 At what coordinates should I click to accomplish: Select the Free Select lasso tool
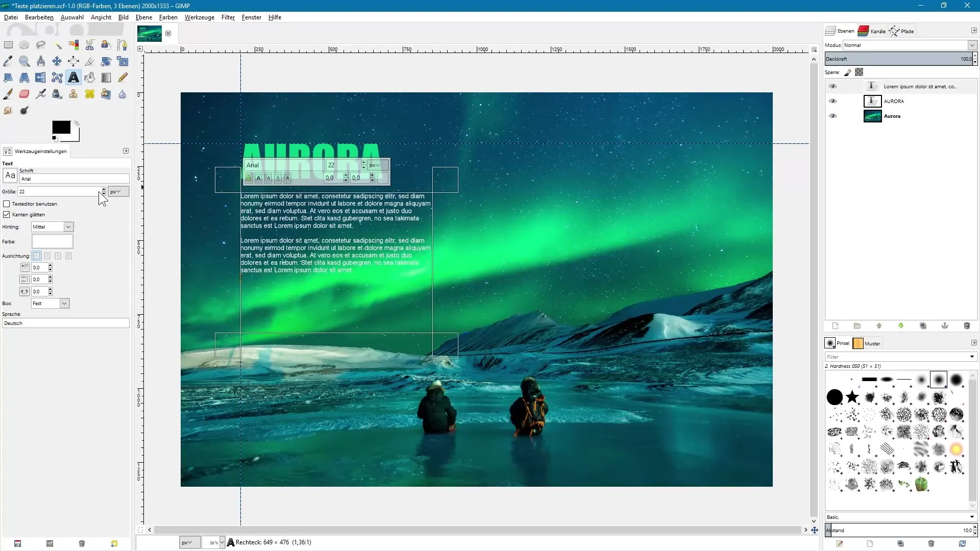coord(41,45)
